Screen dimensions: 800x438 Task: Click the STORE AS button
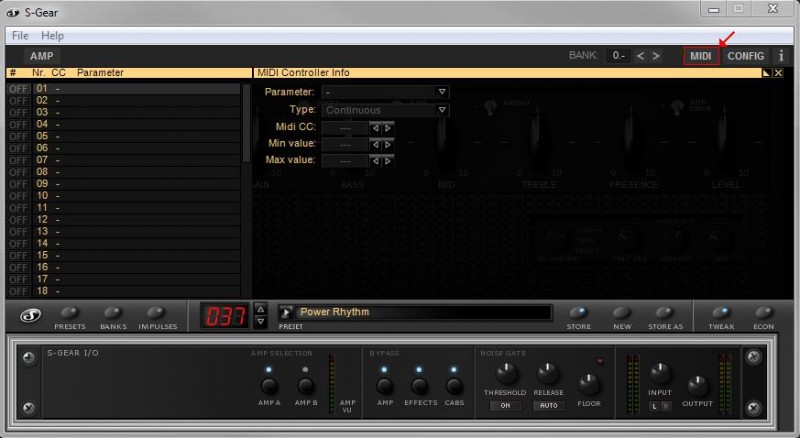tap(665, 312)
